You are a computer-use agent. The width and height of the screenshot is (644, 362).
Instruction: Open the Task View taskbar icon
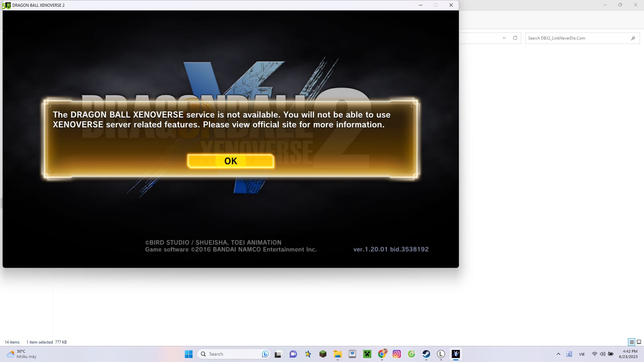[x=278, y=354]
